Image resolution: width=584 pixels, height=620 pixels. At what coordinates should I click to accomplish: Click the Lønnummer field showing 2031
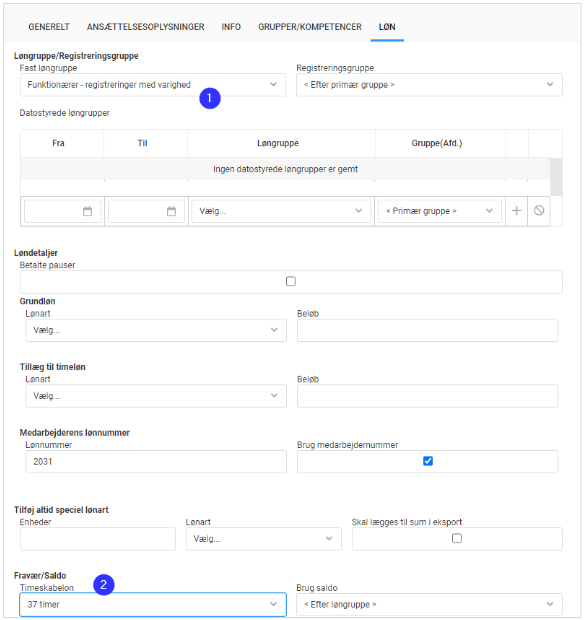coord(156,461)
